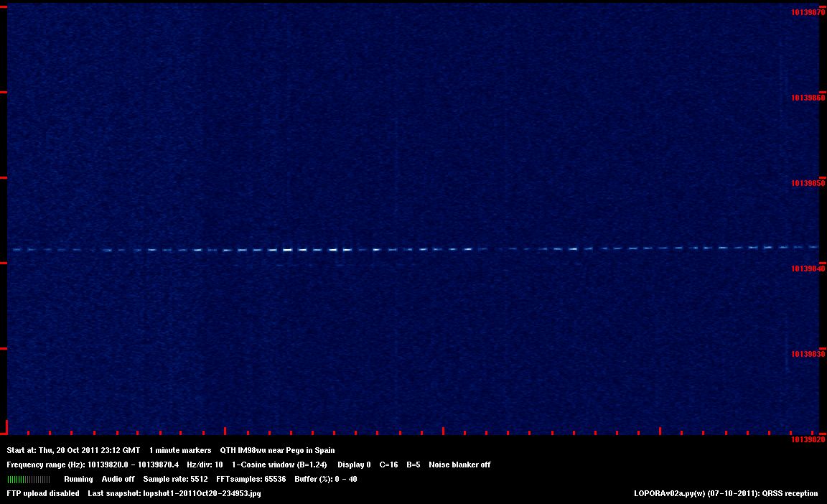The width and height of the screenshot is (827, 504).
Task: Click the 'Start at: Thu, 20 Oct 2011' text
Action: point(73,450)
